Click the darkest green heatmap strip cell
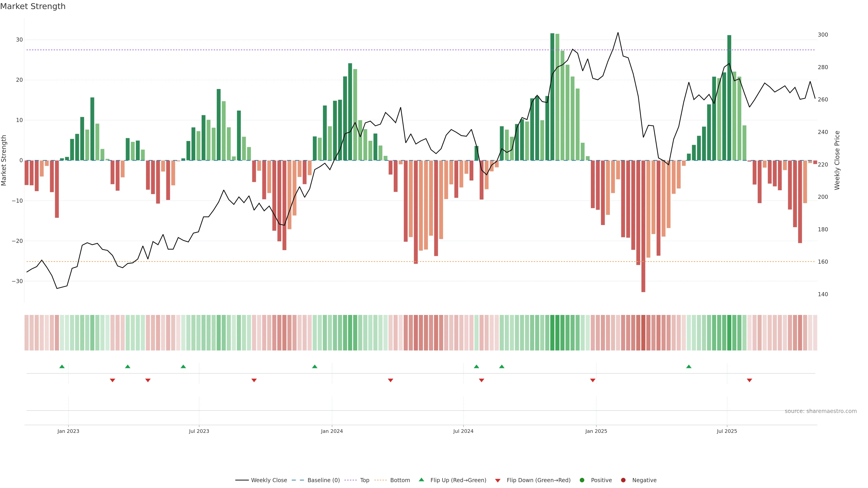Screen dimensions: 868x488 tap(552, 332)
